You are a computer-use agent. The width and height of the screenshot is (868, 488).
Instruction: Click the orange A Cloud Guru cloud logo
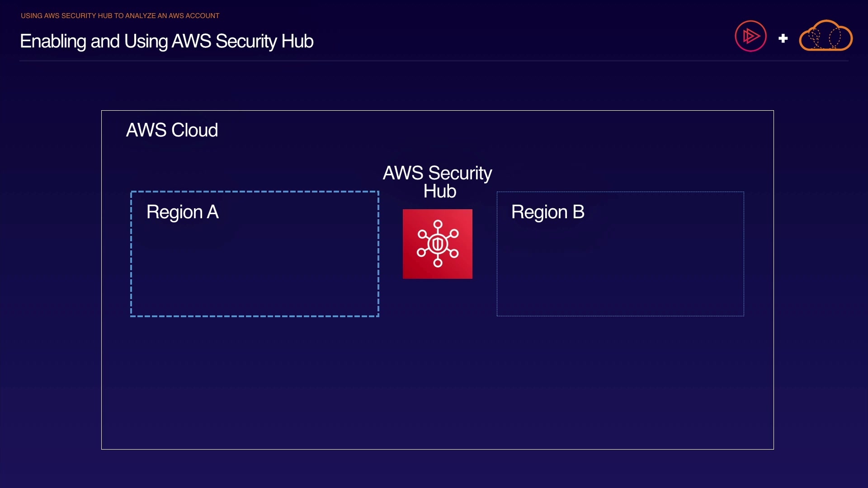pos(826,36)
